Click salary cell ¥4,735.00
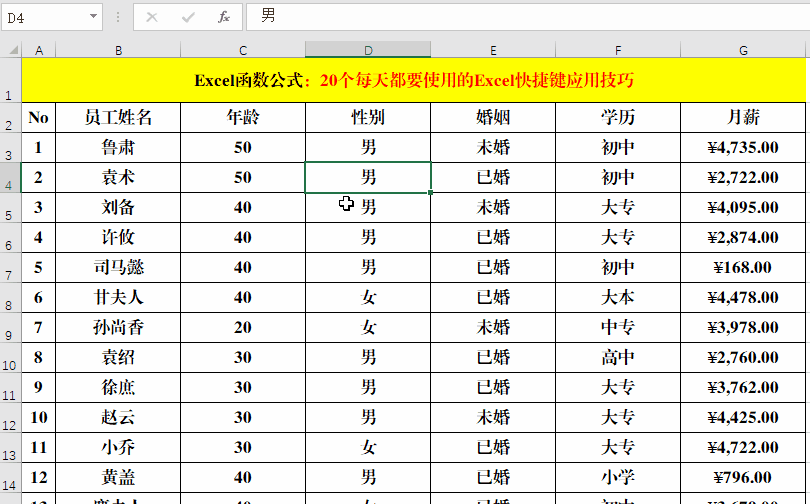Viewport: 810px width, 504px height. (743, 148)
